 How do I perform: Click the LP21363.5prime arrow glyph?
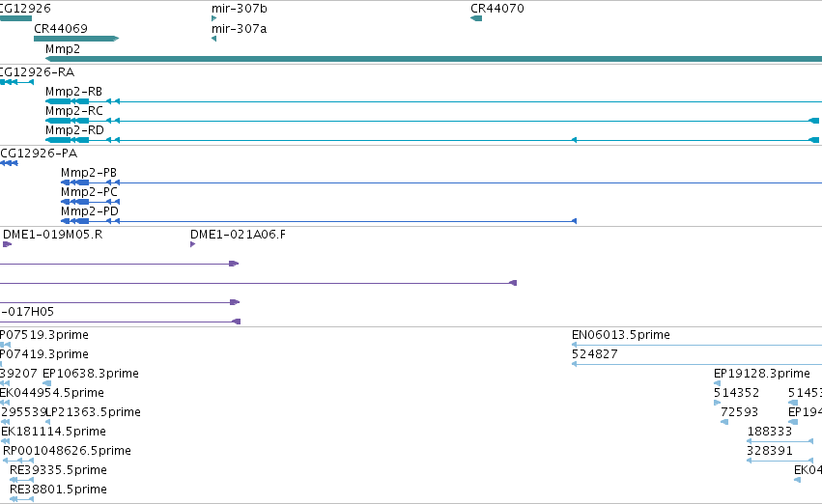coord(47,422)
